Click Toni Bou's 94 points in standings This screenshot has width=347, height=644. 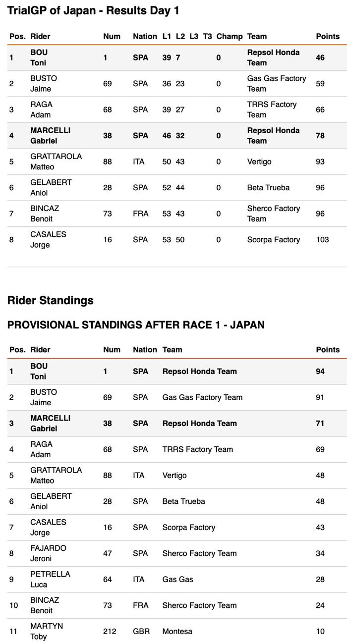pyautogui.click(x=320, y=372)
